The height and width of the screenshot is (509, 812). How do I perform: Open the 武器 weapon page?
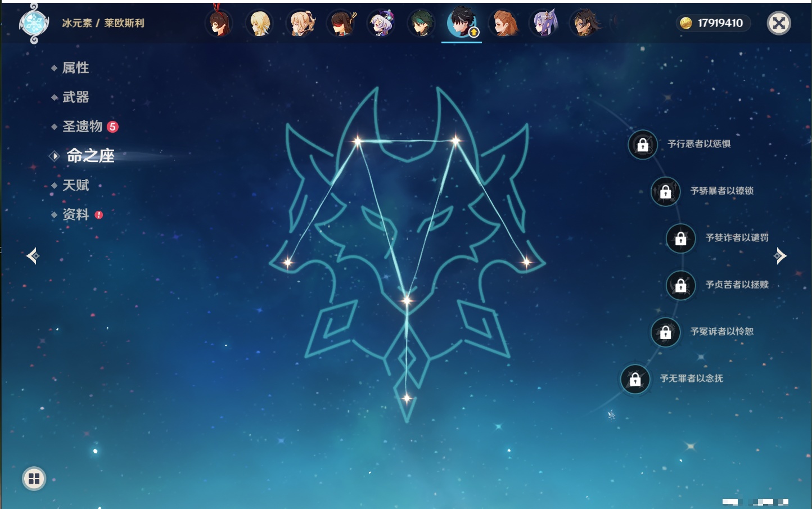[75, 97]
